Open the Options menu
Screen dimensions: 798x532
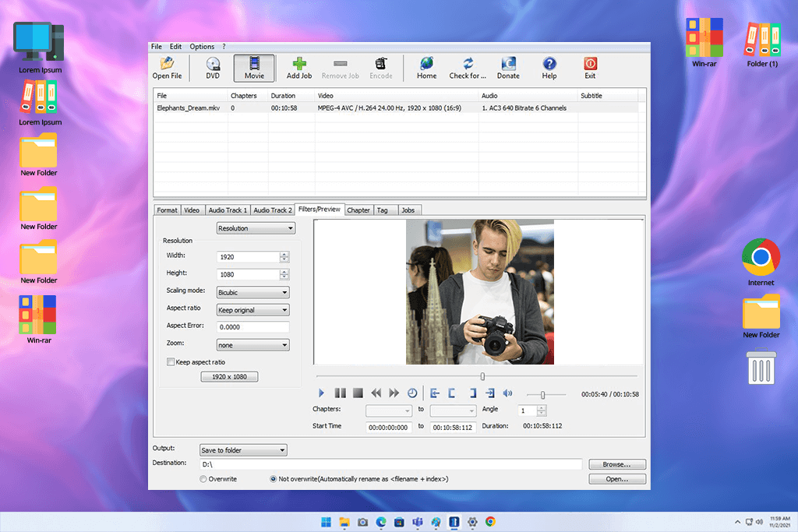202,46
